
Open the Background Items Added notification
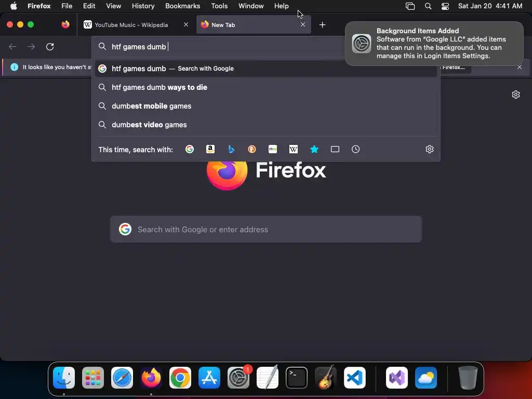click(434, 44)
